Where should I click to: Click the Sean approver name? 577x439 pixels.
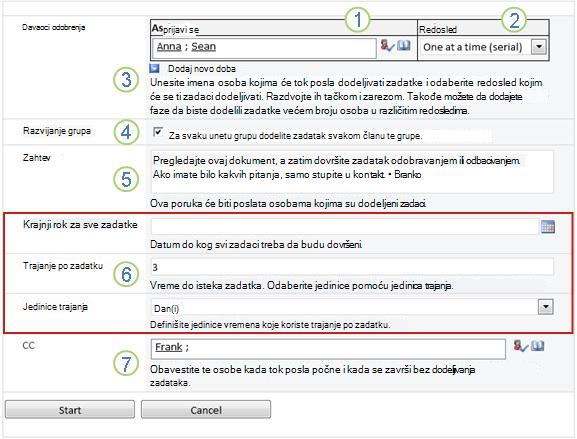click(203, 47)
